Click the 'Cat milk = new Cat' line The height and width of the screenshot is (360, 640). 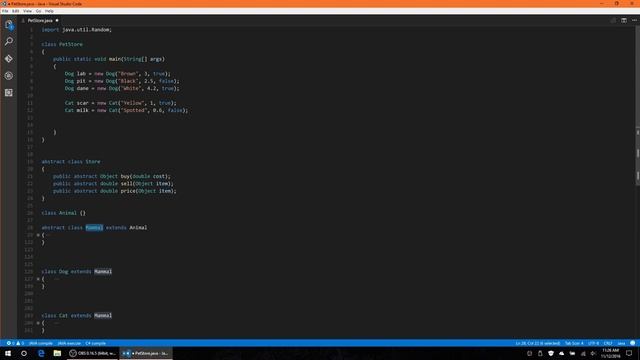127,111
